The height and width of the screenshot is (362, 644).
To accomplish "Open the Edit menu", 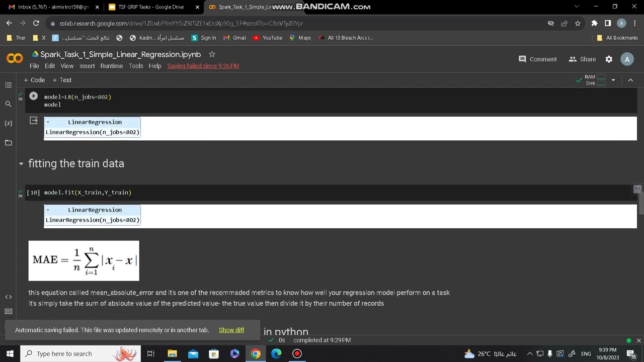I will pyautogui.click(x=50, y=66).
